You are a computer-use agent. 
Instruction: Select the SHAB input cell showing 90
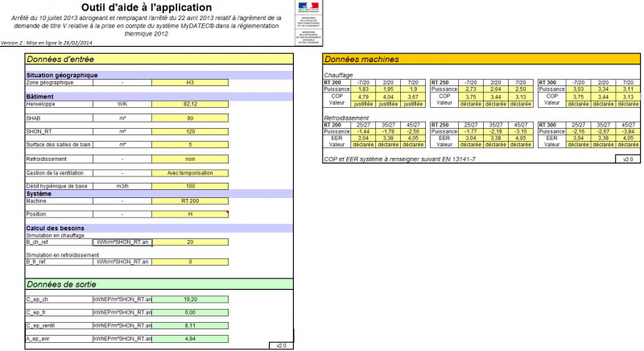pos(190,118)
